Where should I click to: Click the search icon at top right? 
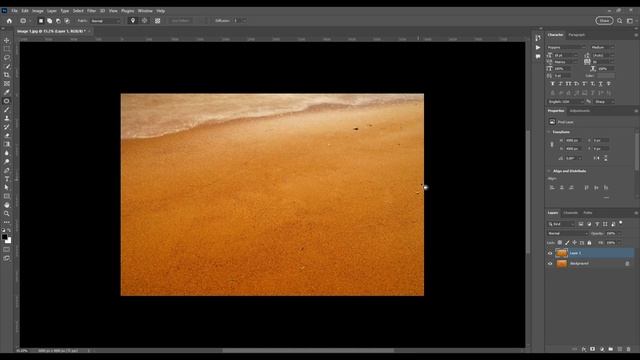(620, 21)
